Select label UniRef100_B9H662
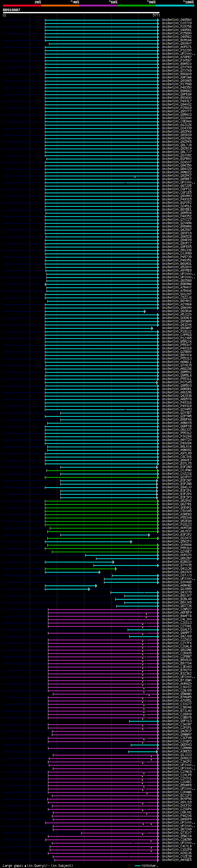 [x=177, y=91]
